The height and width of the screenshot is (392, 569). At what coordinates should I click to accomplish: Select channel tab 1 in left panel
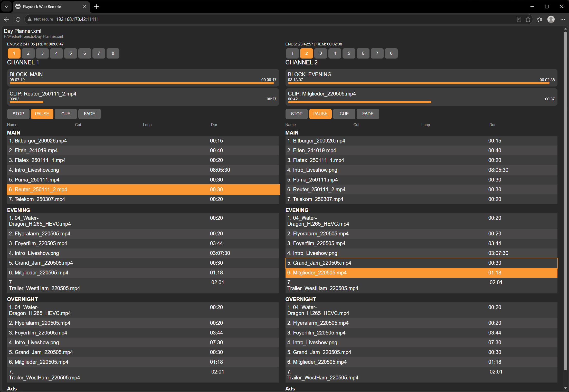14,53
